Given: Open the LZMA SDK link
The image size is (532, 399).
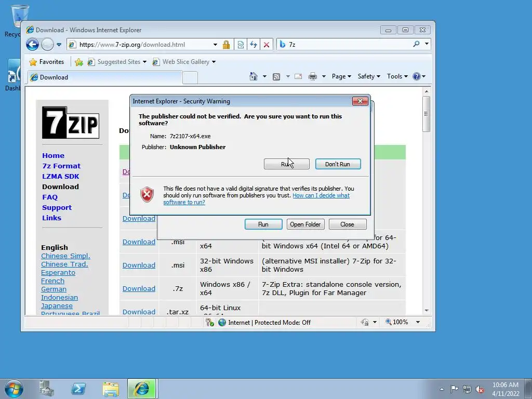Looking at the screenshot, I should (x=61, y=177).
